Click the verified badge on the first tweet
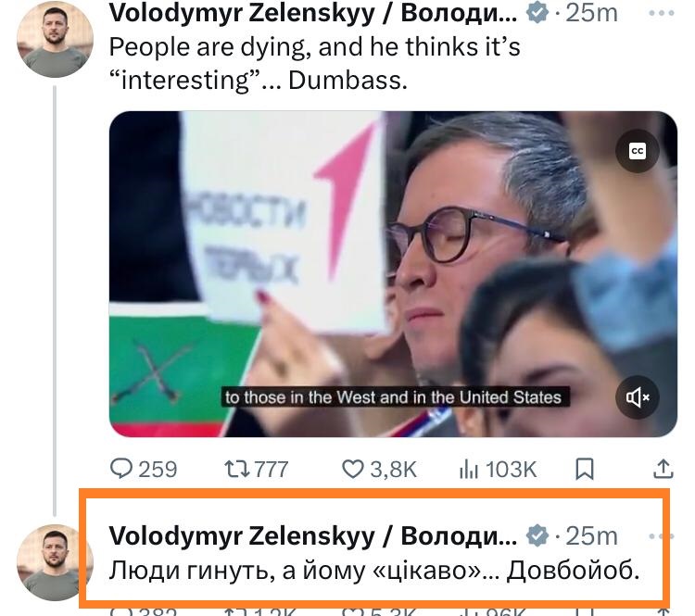 536,14
